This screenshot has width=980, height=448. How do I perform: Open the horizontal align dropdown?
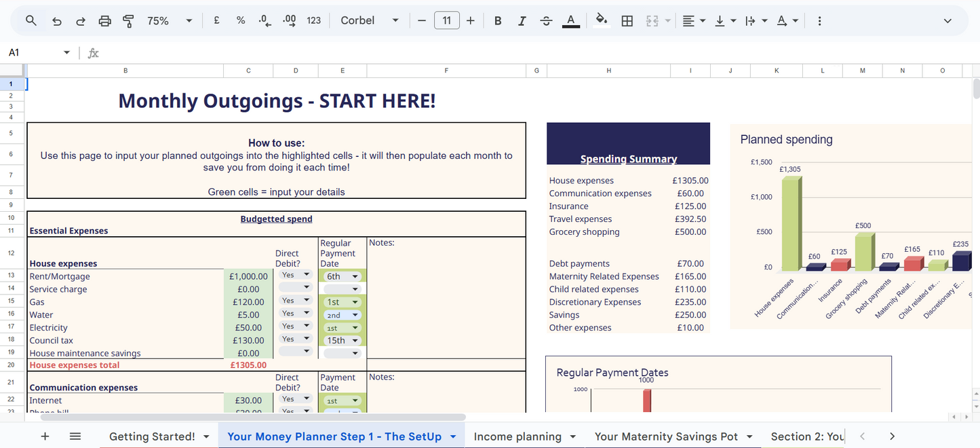[693, 21]
